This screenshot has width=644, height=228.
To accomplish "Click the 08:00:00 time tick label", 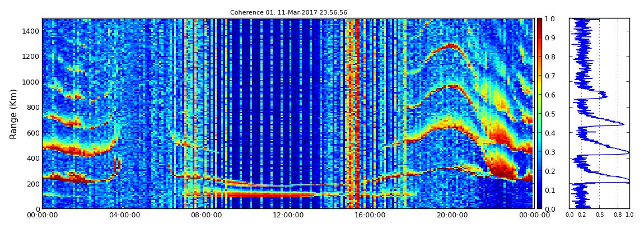I will (206, 215).
